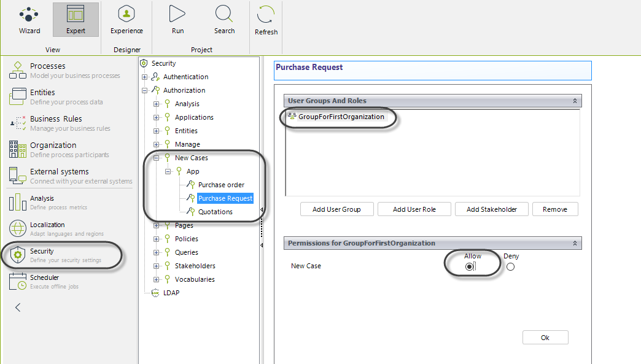Select the Stakeholders tree item label
Screen dimensions: 641x364
pos(195,266)
